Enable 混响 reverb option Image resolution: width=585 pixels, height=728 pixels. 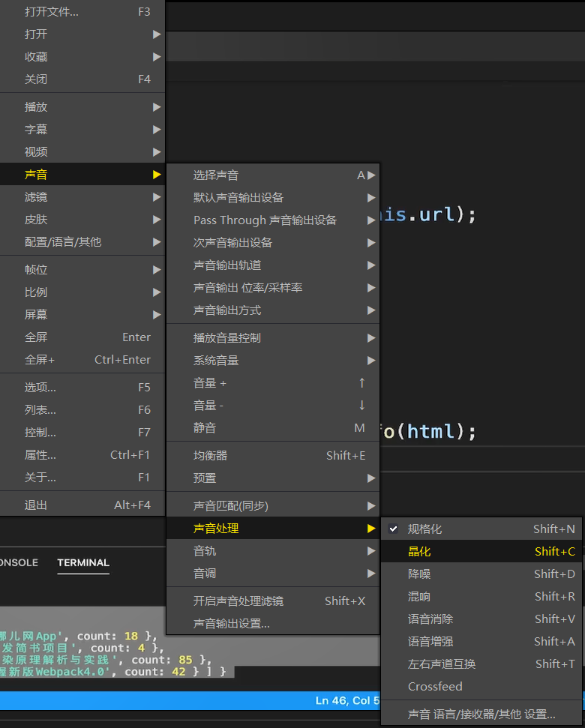click(481, 596)
